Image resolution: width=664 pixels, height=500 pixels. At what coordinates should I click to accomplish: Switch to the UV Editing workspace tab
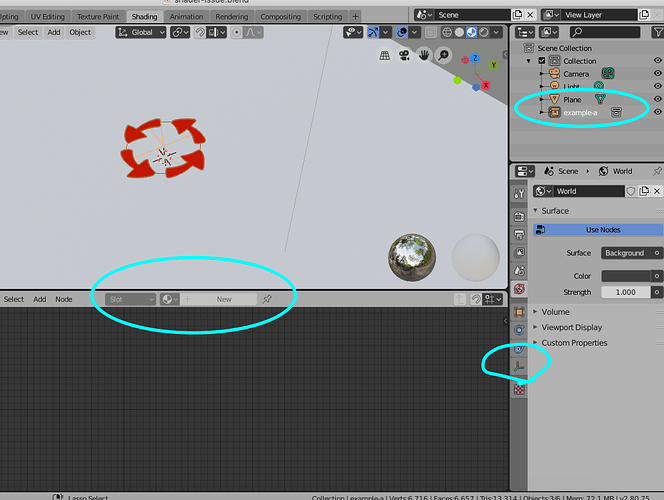[47, 17]
